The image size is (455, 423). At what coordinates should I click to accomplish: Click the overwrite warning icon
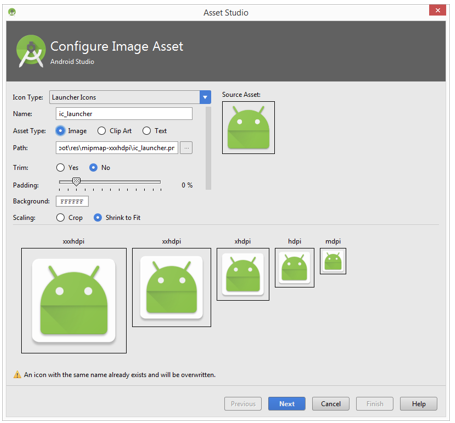point(17,375)
